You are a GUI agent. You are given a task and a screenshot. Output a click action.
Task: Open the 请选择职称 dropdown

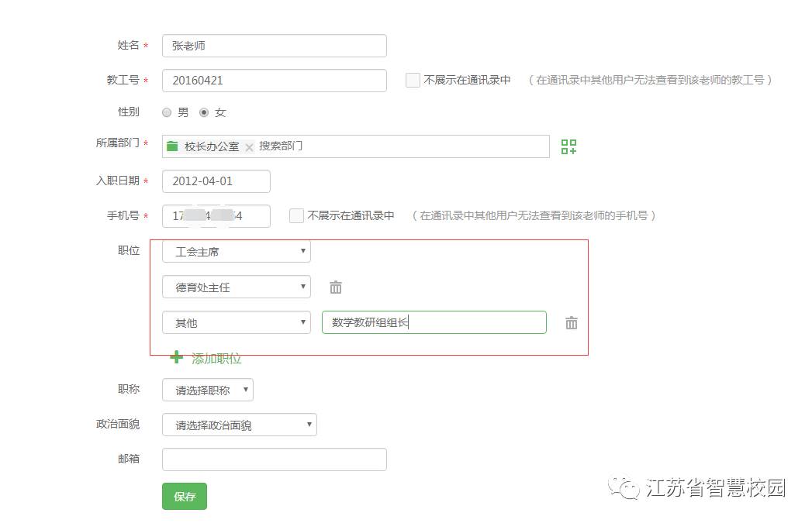click(208, 390)
